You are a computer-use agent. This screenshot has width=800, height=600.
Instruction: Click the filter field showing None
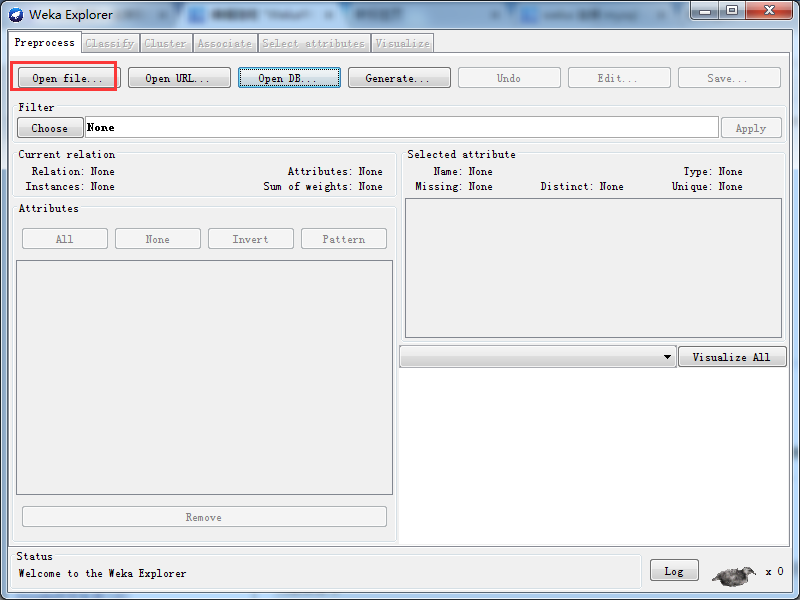coord(402,127)
